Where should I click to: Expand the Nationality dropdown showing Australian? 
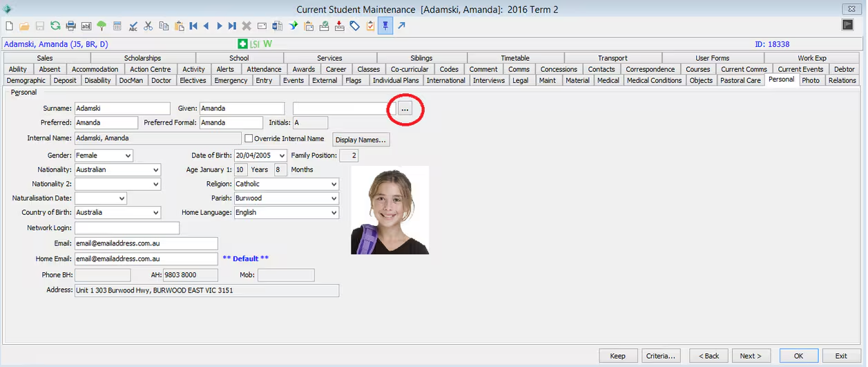click(155, 169)
